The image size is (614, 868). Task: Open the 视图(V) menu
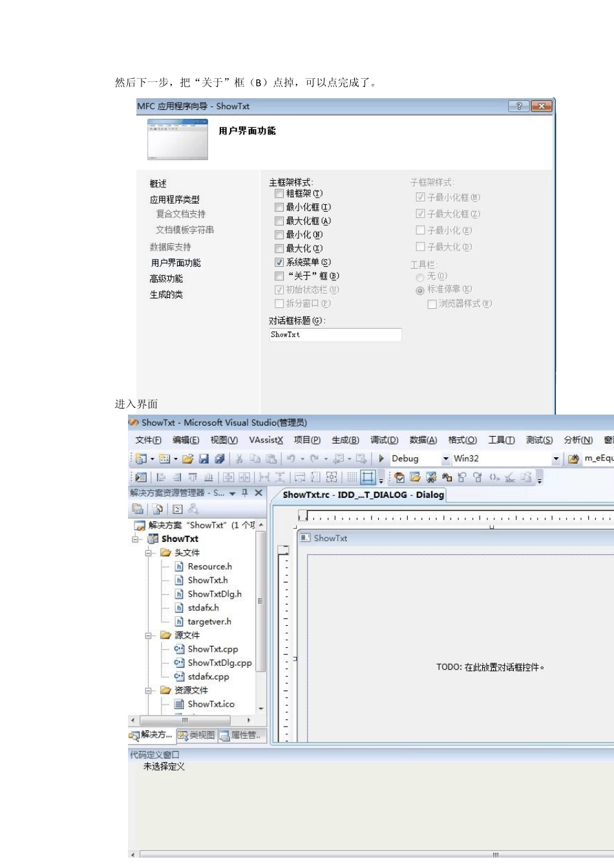point(224,440)
